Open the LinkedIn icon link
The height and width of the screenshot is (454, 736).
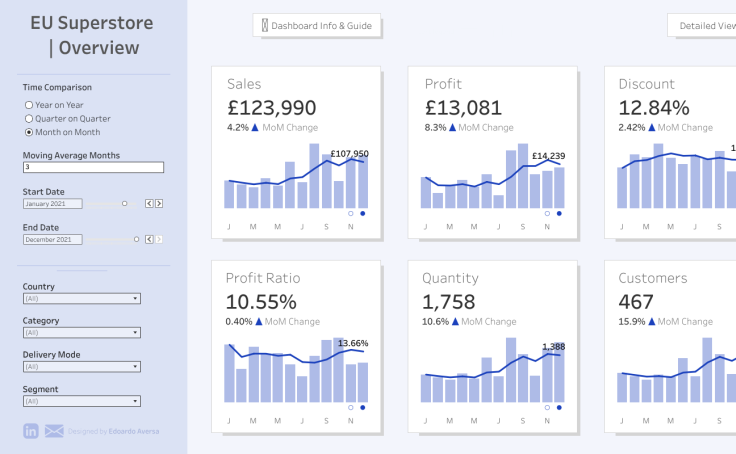pos(31,431)
